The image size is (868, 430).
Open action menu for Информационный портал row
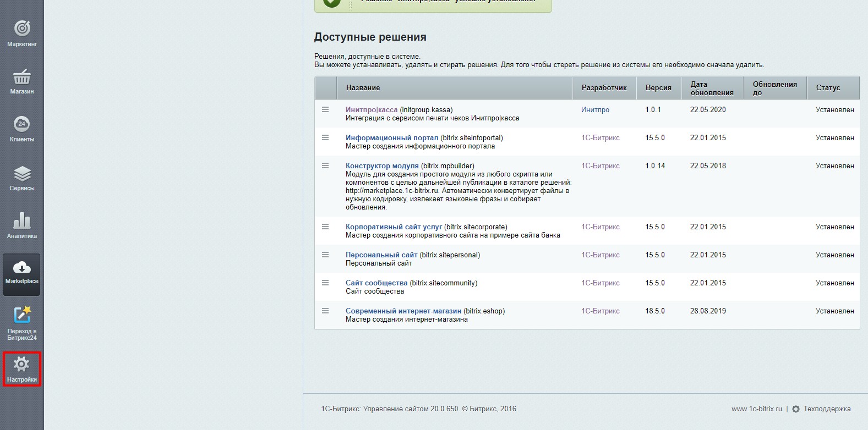[325, 137]
